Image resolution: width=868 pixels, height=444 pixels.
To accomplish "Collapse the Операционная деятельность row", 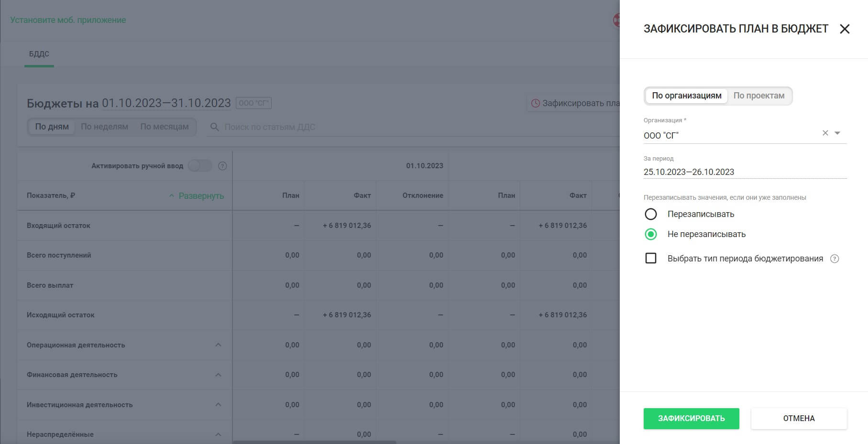I will pyautogui.click(x=218, y=345).
